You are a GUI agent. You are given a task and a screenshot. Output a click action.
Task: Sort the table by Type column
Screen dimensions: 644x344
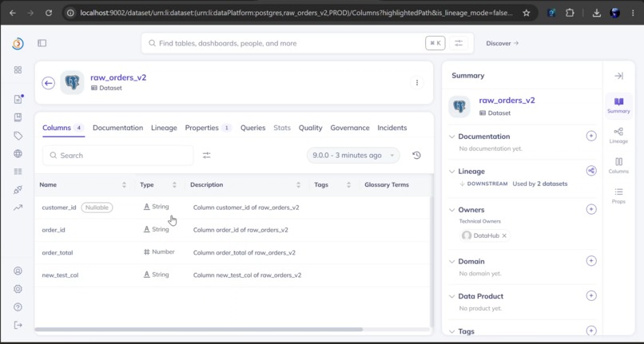(x=174, y=184)
